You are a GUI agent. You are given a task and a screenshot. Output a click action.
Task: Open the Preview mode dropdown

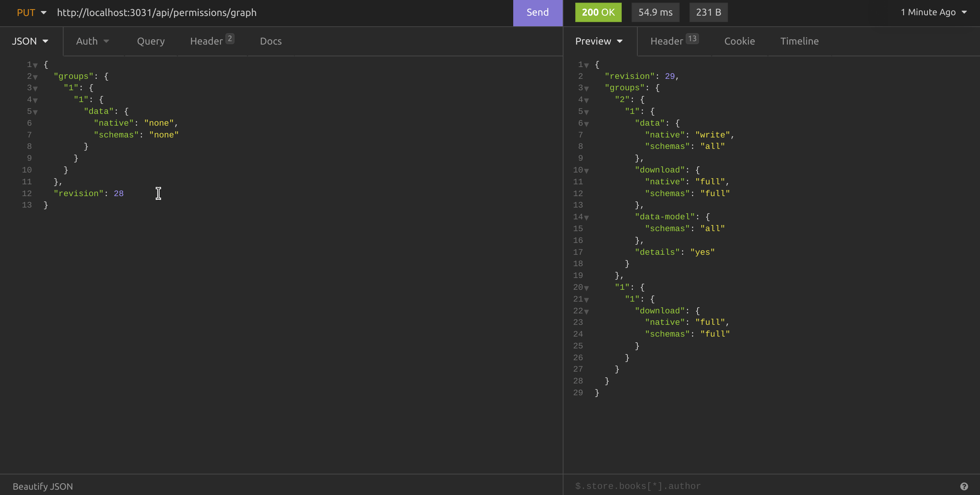[599, 41]
